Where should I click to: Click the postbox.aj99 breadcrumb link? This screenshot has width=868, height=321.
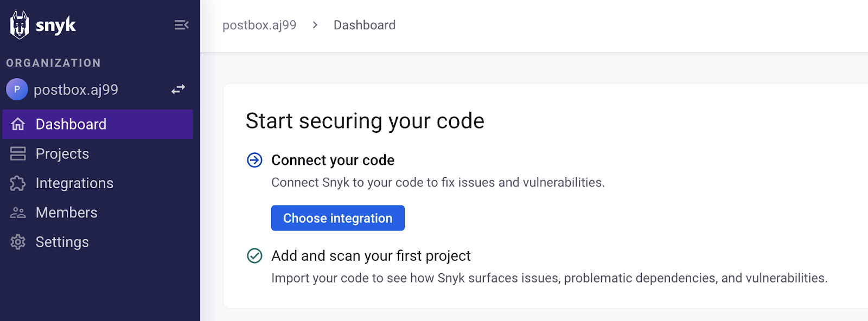(x=259, y=25)
